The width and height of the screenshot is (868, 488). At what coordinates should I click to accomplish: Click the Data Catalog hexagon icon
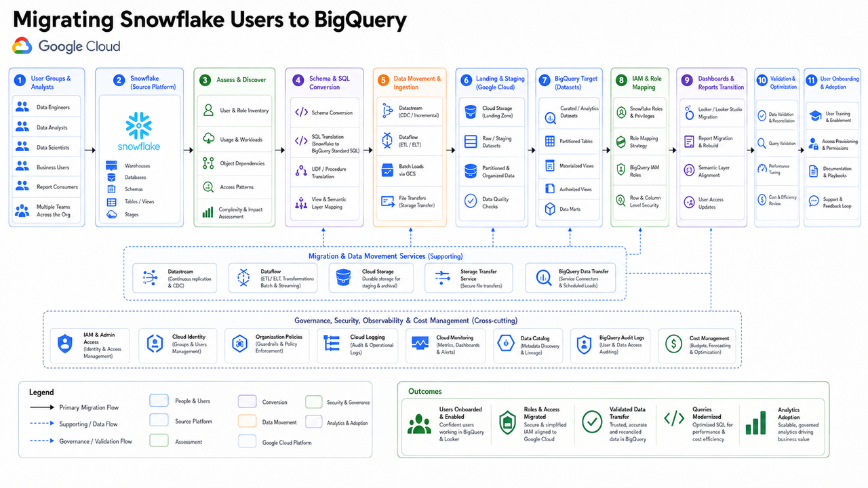tap(505, 344)
